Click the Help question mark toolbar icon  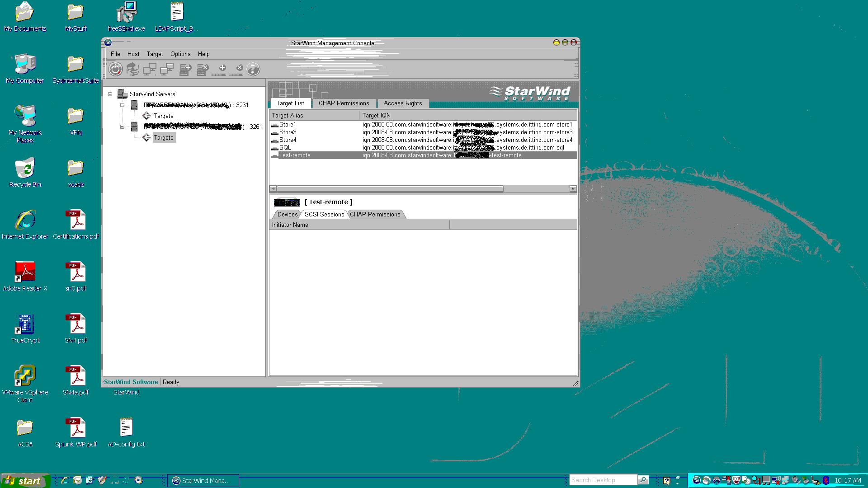pyautogui.click(x=253, y=69)
